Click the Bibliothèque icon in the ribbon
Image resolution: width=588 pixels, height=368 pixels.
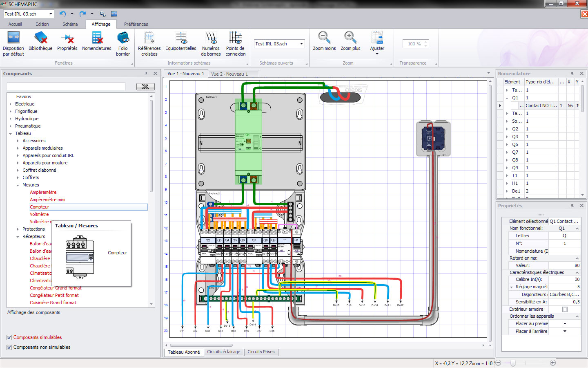click(40, 39)
